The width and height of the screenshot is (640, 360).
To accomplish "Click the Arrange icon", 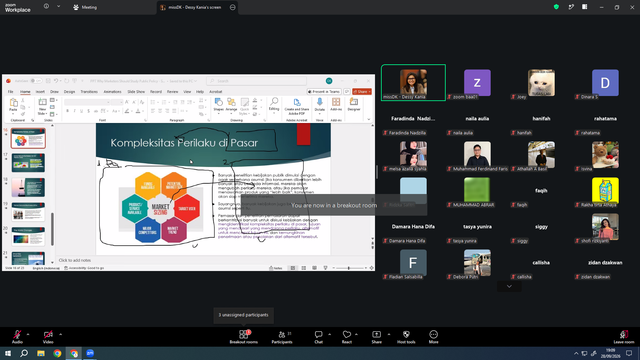I will (231, 102).
